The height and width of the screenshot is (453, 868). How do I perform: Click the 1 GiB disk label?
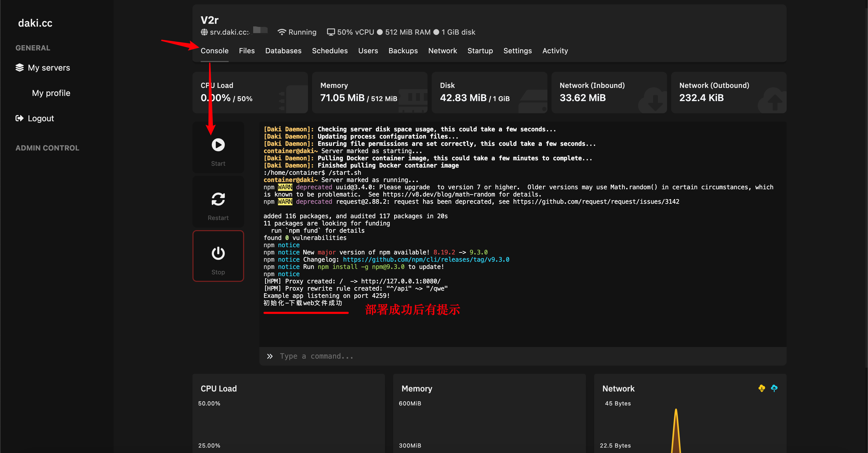tap(458, 32)
